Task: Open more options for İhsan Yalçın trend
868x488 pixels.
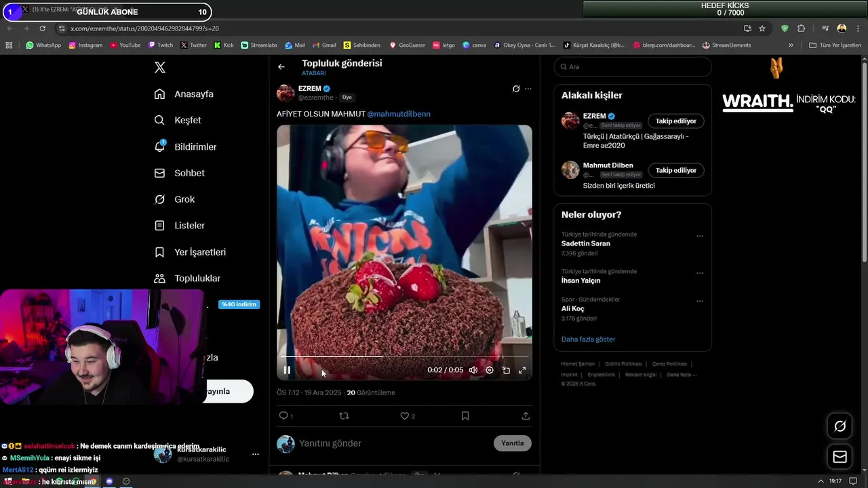Action: 700,273
